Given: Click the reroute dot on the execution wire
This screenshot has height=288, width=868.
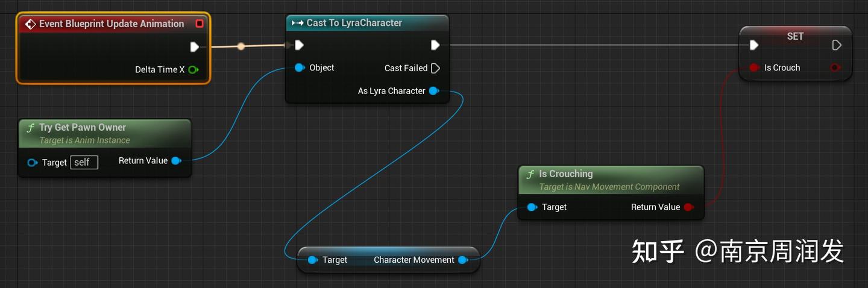Looking at the screenshot, I should tap(241, 46).
